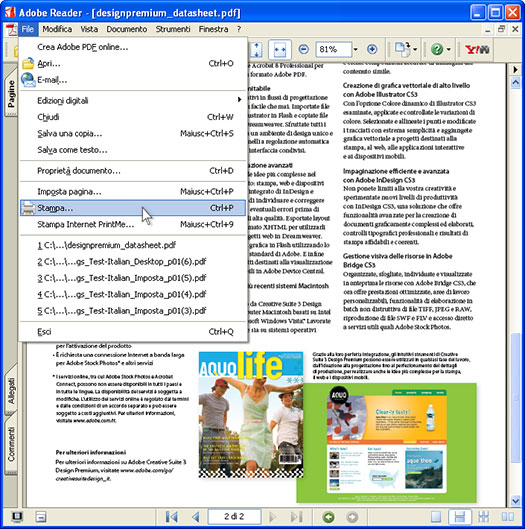This screenshot has width=525, height=529.
Task: Select Salva una copia…
Action: tap(133, 134)
